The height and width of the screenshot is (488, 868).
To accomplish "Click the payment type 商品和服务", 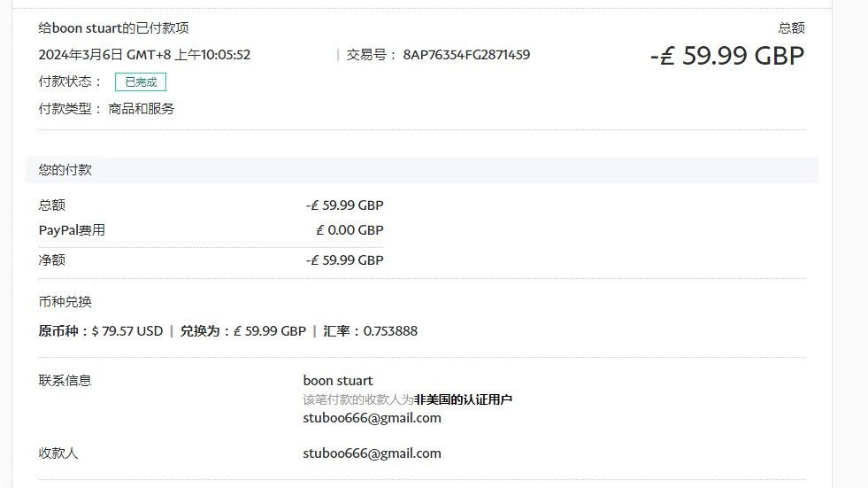I will pyautogui.click(x=142, y=109).
